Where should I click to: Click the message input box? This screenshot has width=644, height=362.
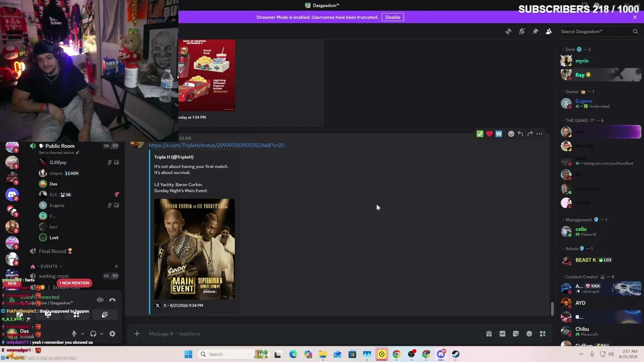click(312, 334)
